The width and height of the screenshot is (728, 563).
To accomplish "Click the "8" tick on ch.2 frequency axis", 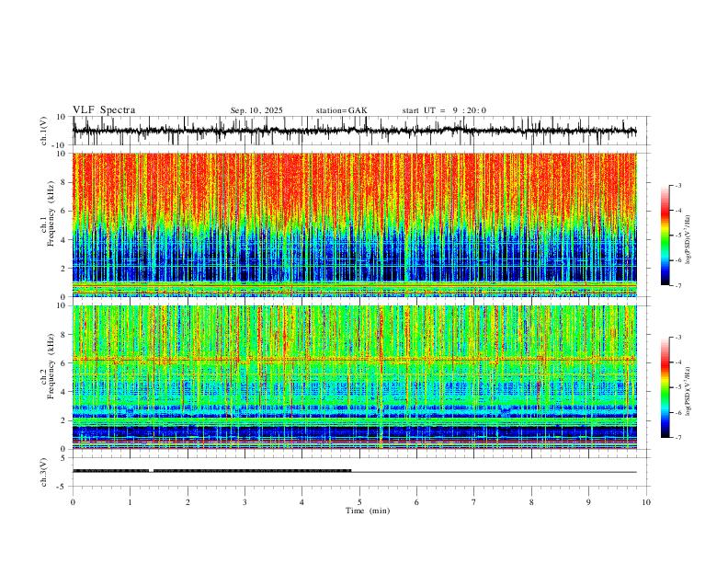I will [x=64, y=335].
